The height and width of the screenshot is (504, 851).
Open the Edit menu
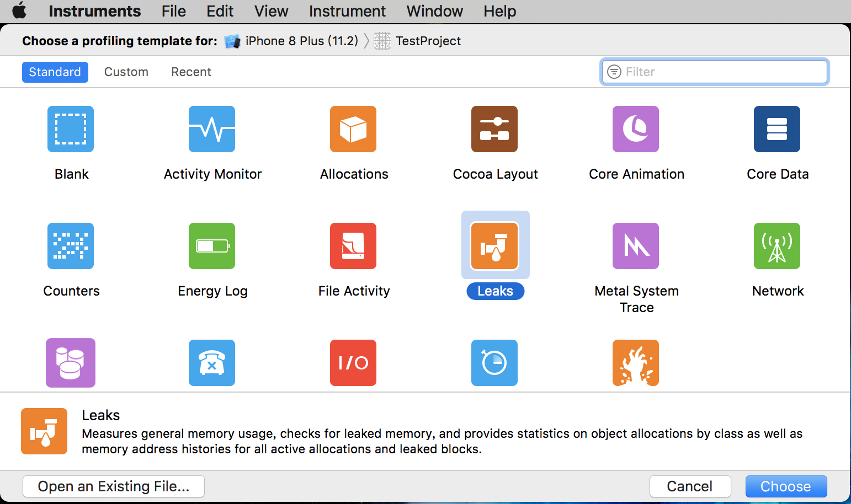pyautogui.click(x=220, y=11)
